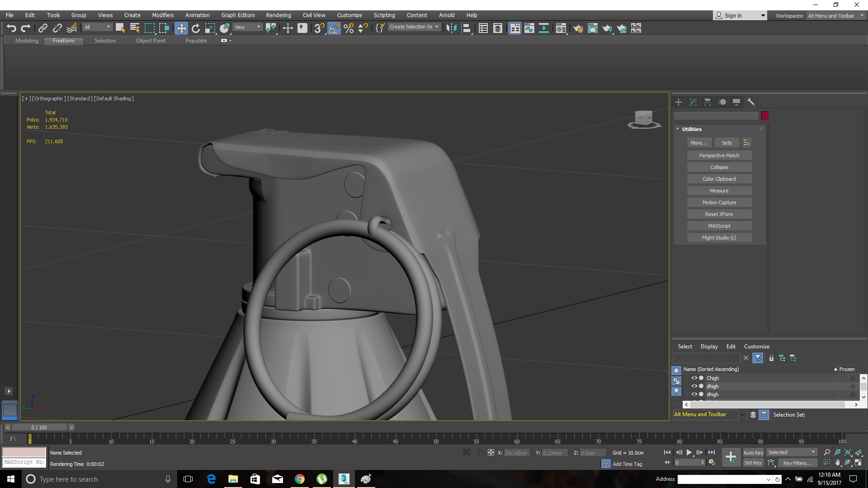The width and height of the screenshot is (868, 488).
Task: Toggle the Layer Explorer toolbar icon
Action: [498, 28]
